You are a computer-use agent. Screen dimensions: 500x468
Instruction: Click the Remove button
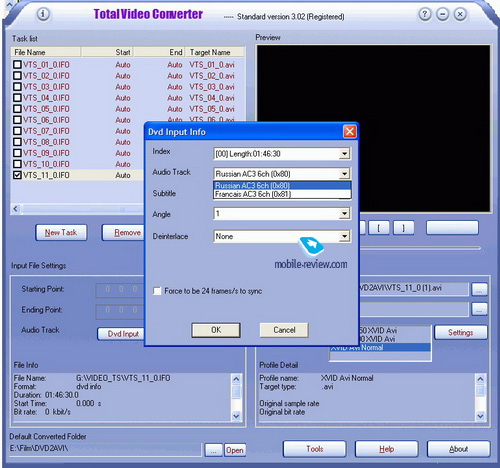click(x=123, y=232)
